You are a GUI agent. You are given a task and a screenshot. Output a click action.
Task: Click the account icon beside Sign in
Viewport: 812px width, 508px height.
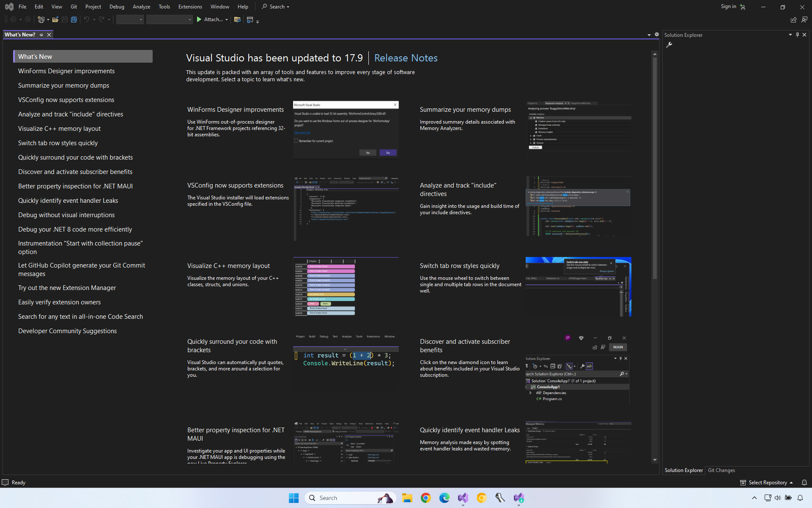click(743, 7)
